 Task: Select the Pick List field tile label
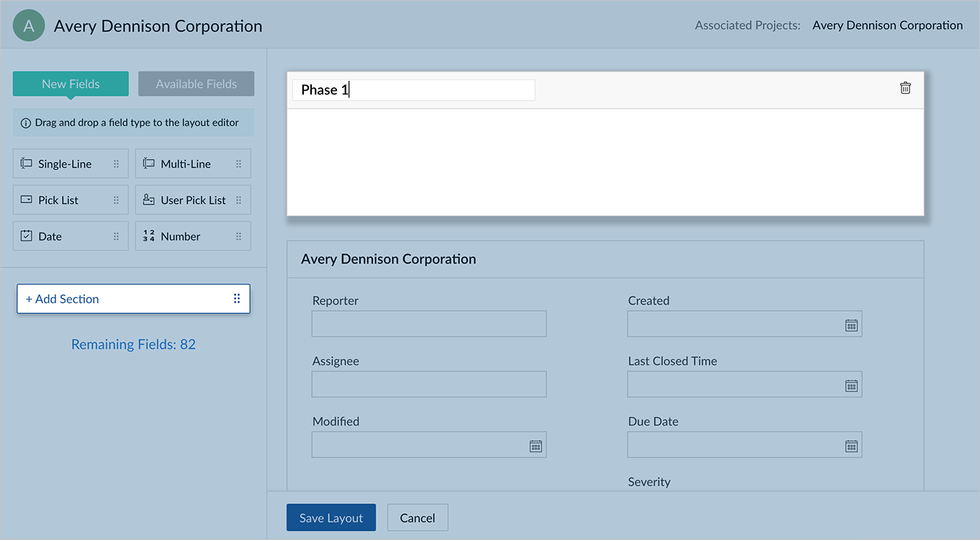[58, 200]
